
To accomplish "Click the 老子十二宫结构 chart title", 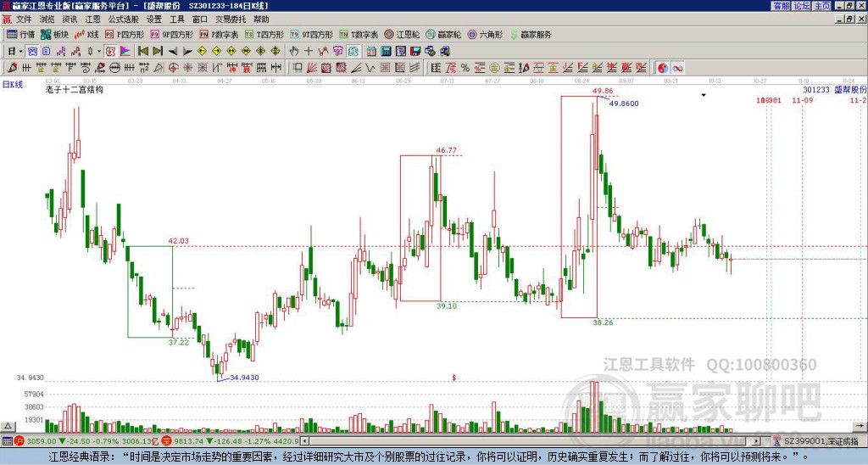I will point(75,89).
